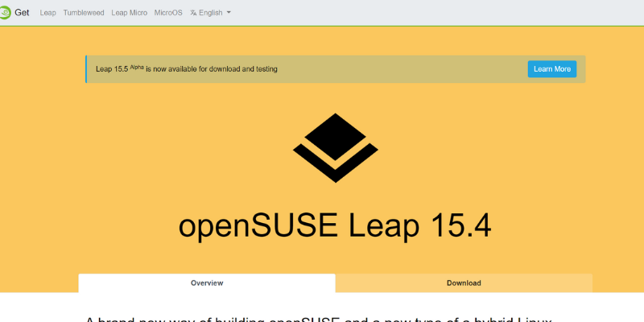Expand the English language dropdown
644x322 pixels.
click(x=210, y=13)
